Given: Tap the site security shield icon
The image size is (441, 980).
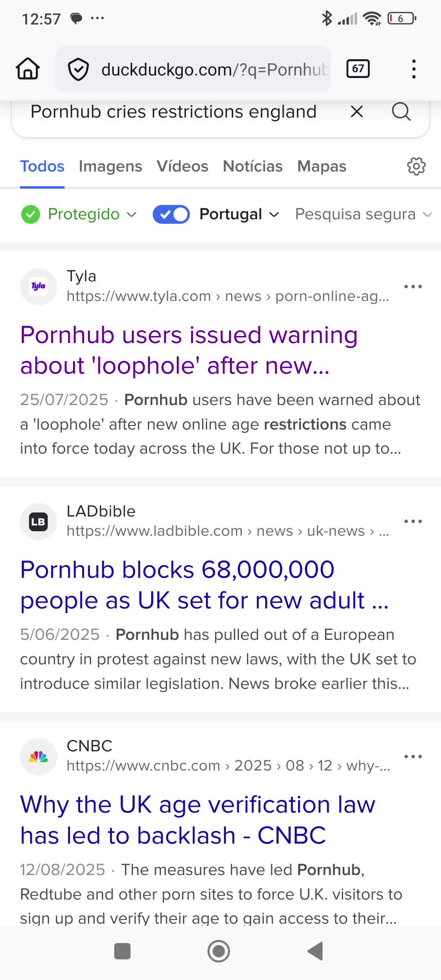Looking at the screenshot, I should coord(78,69).
